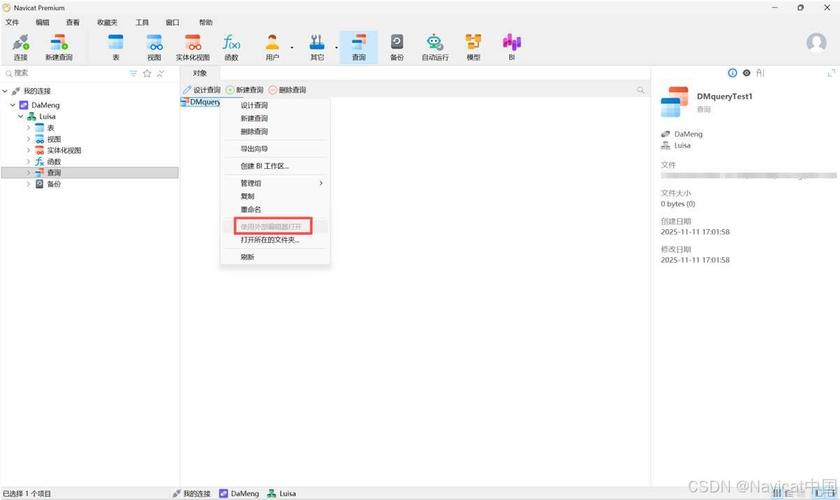Click DaMeng in the bottom status bar
This screenshot has height=500, width=840.
(239, 494)
